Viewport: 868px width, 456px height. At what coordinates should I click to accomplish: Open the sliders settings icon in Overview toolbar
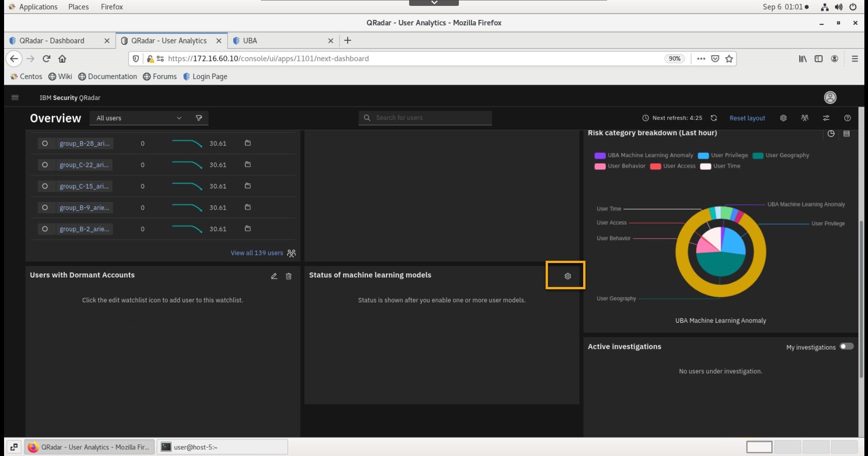[826, 118]
